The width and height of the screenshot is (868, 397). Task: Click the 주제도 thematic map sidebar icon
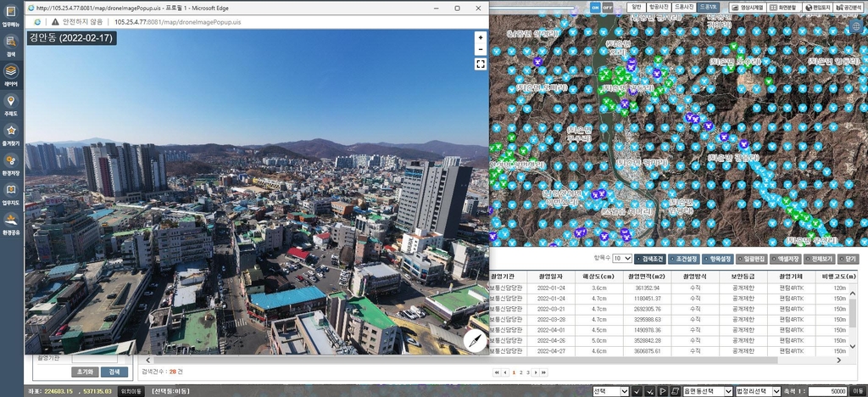click(11, 103)
